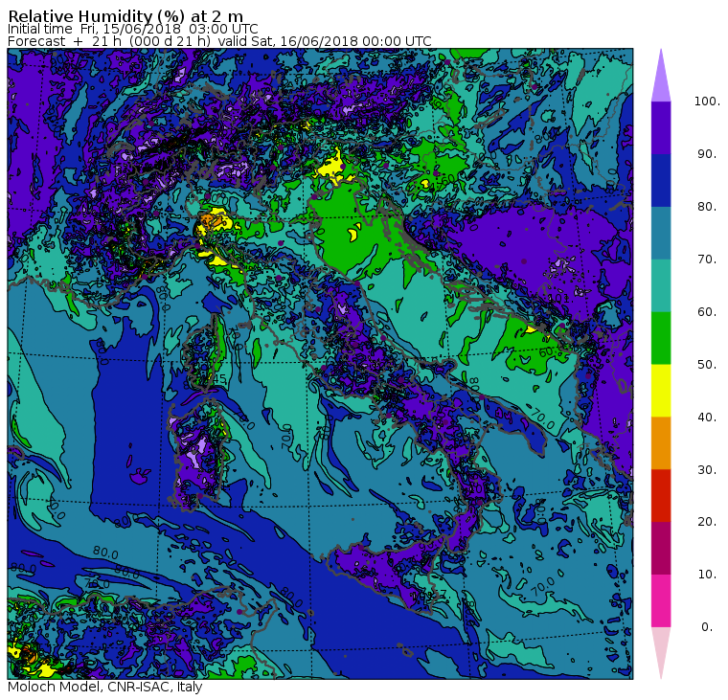Click the 70–80% steel blue legend swatch

coord(661,233)
